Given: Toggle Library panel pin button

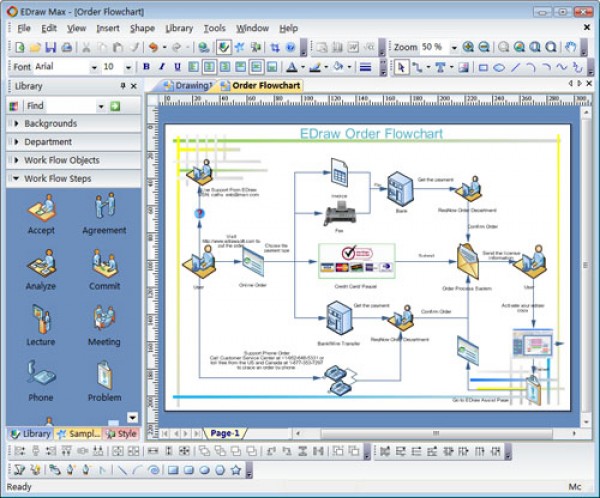Looking at the screenshot, I should (x=123, y=86).
